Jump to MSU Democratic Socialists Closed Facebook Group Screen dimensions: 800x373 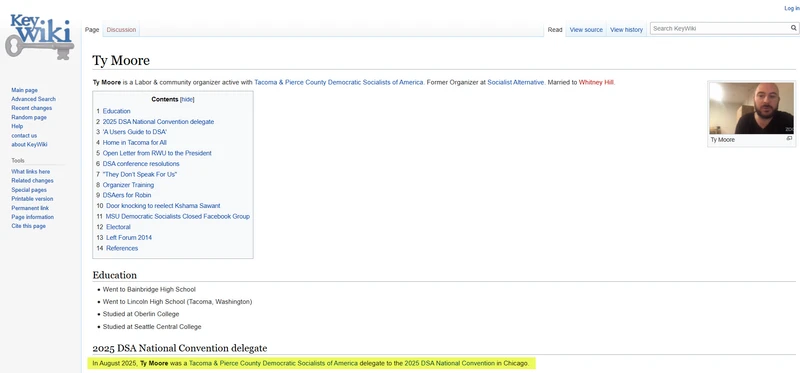coord(178,216)
